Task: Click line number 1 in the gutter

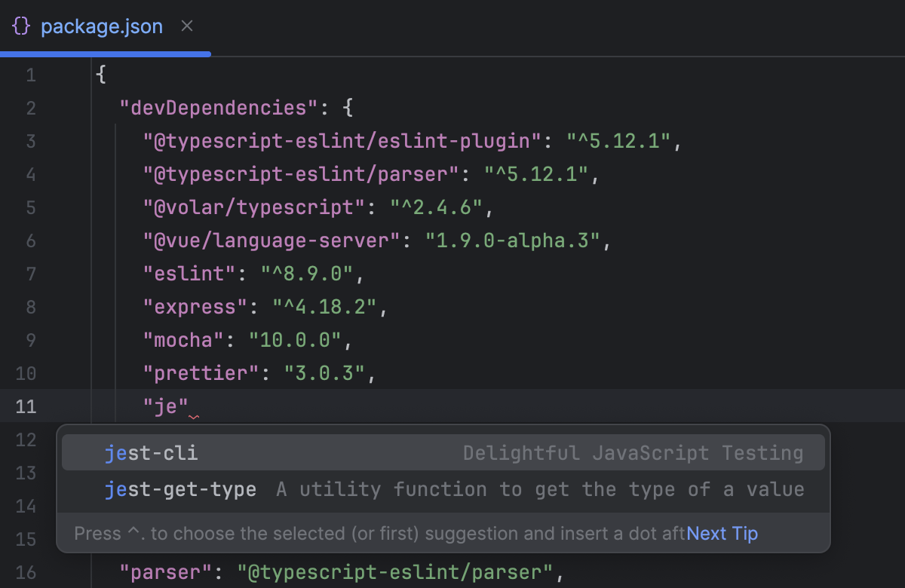Action: [31, 75]
